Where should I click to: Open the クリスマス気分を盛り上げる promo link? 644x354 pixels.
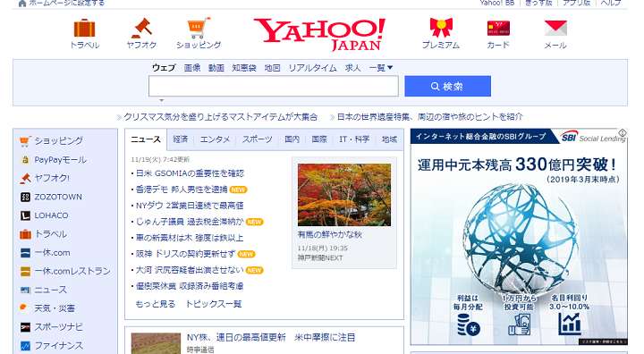pos(221,117)
